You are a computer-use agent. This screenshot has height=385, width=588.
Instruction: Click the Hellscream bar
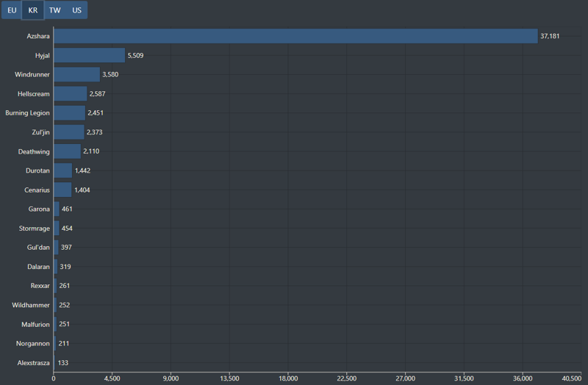(70, 93)
